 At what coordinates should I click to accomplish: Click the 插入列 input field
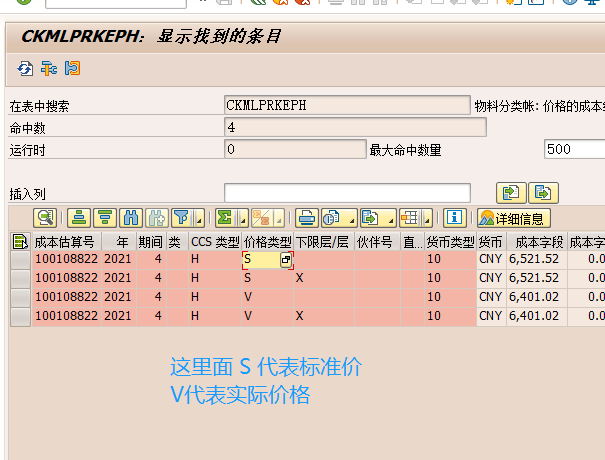point(347,193)
